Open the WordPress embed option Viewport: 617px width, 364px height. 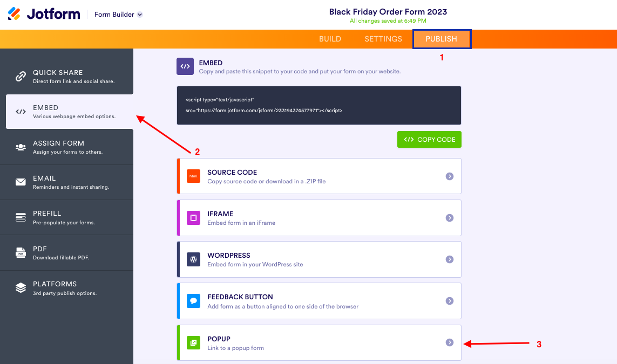318,259
